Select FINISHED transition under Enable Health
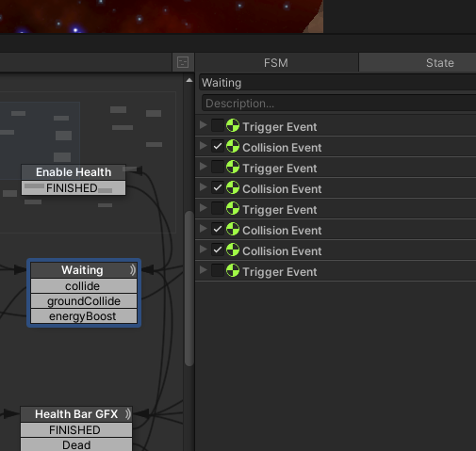This screenshot has width=476, height=451. [74, 188]
